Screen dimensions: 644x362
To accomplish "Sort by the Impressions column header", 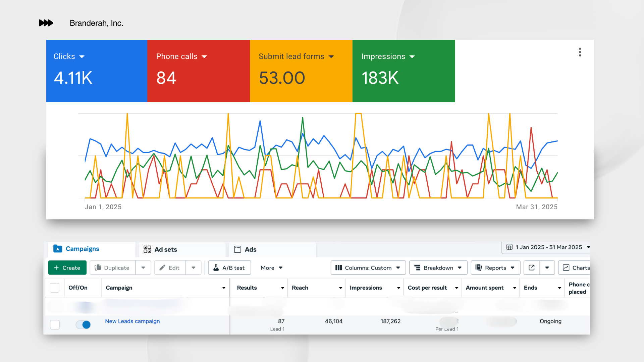I will 375,288.
